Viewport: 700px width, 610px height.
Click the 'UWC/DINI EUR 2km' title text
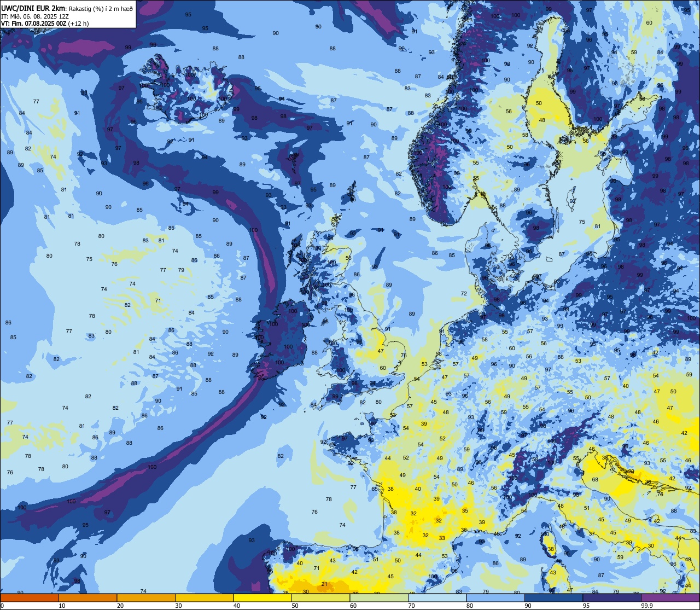33,8
